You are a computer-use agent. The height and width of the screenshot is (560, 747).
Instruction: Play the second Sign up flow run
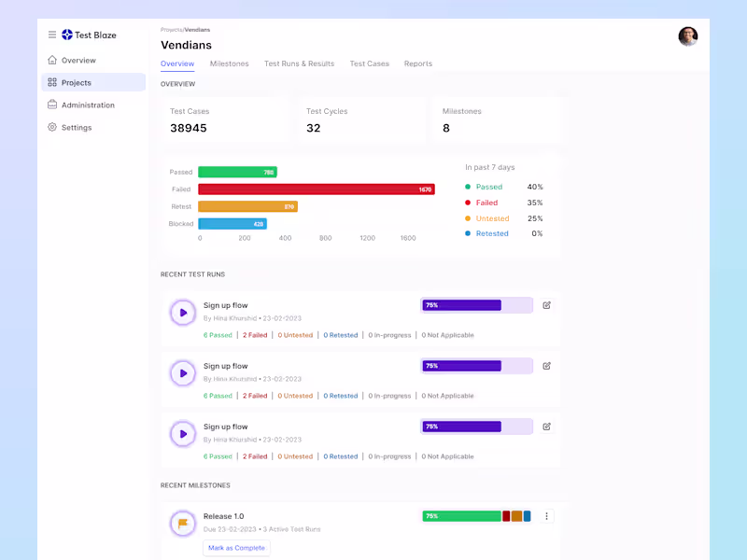[x=183, y=373]
